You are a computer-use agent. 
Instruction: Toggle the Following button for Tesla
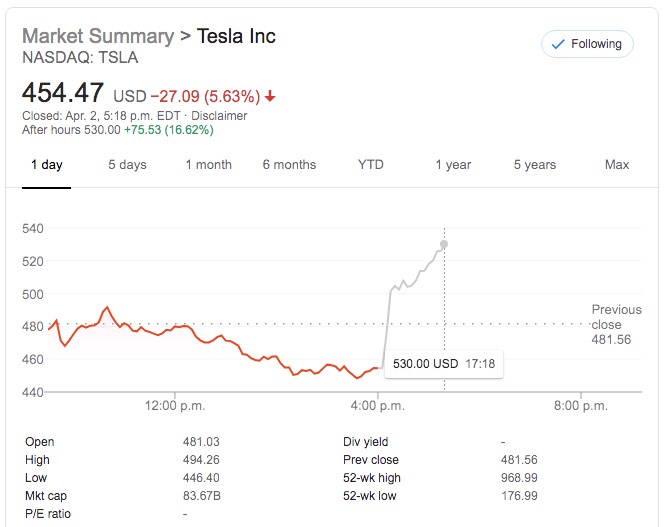tap(587, 44)
